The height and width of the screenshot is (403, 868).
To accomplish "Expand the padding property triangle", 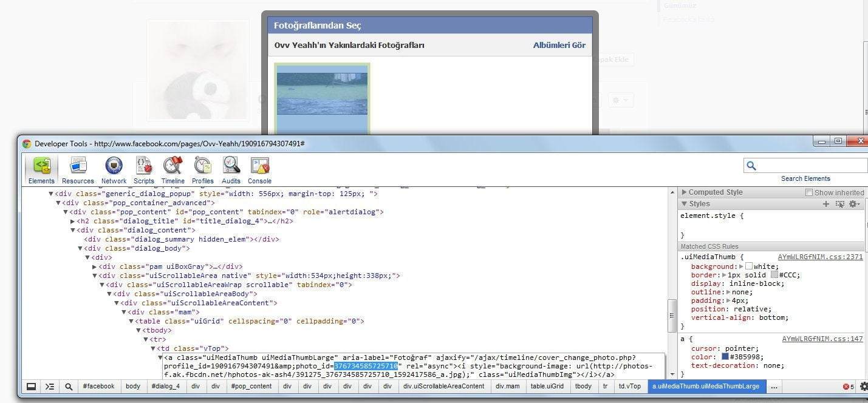I will [728, 300].
